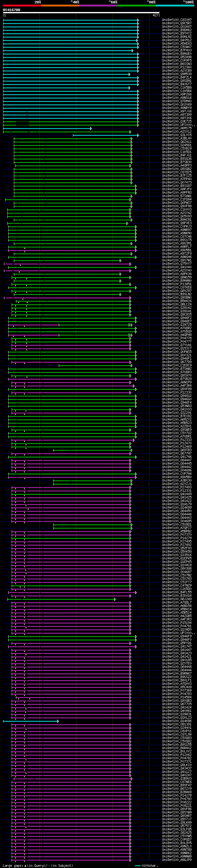This screenshot has height=868, width=197.
Task: Click the cyan 100char scale marker in footer
Action: (138, 866)
